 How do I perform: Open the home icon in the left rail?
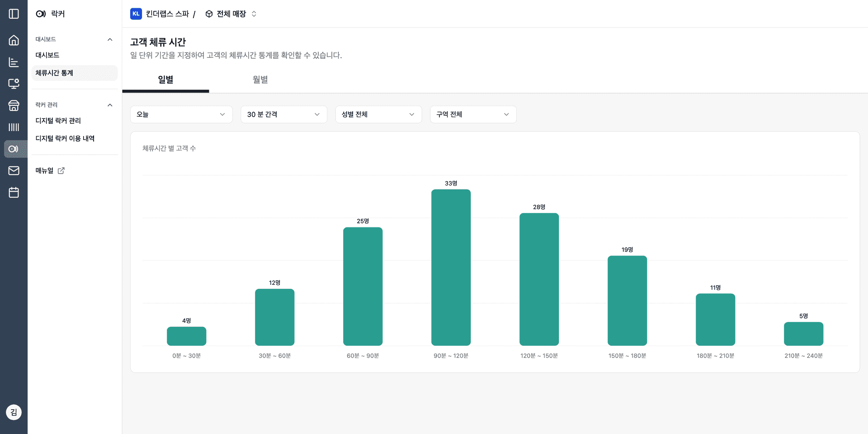(x=14, y=40)
